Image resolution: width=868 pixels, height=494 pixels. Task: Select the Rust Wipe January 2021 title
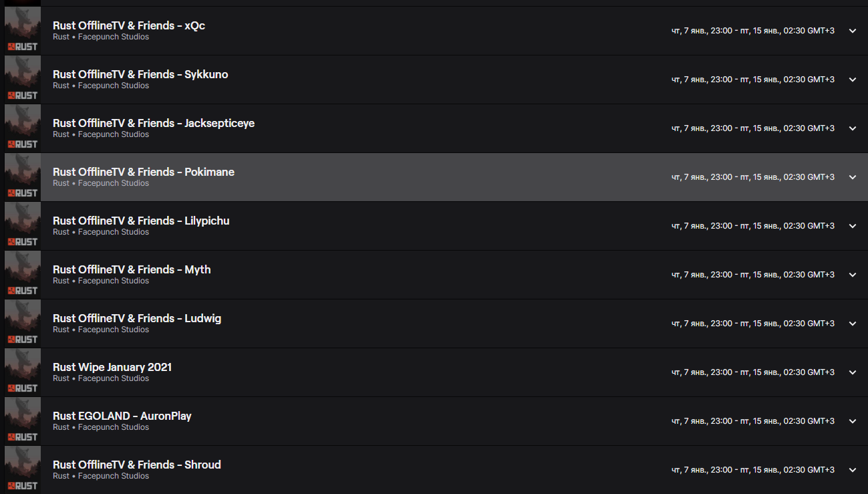click(112, 367)
